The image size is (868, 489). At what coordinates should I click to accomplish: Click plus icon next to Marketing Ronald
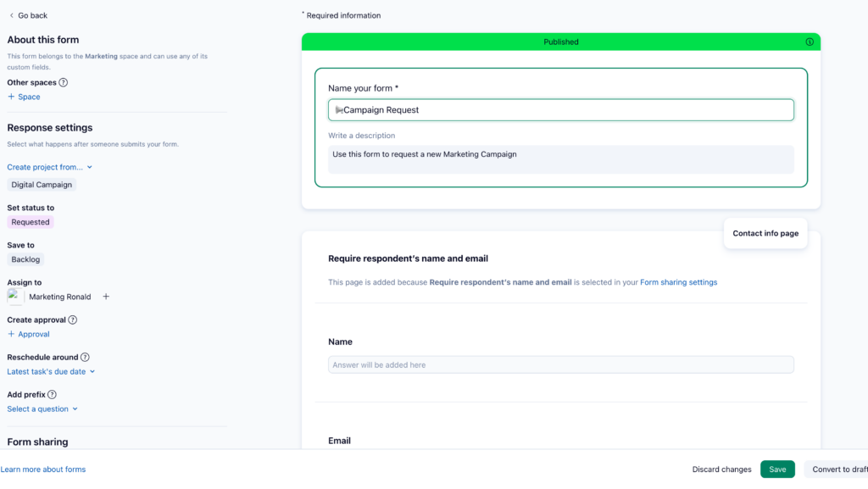point(106,297)
